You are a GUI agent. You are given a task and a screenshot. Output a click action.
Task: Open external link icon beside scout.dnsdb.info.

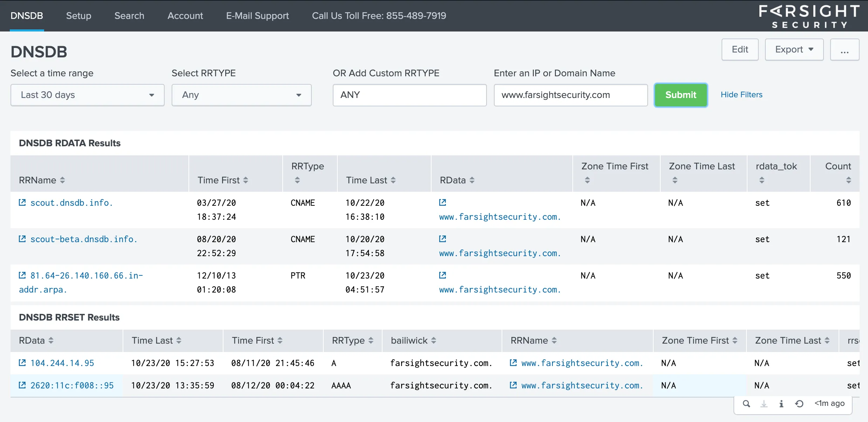click(22, 203)
